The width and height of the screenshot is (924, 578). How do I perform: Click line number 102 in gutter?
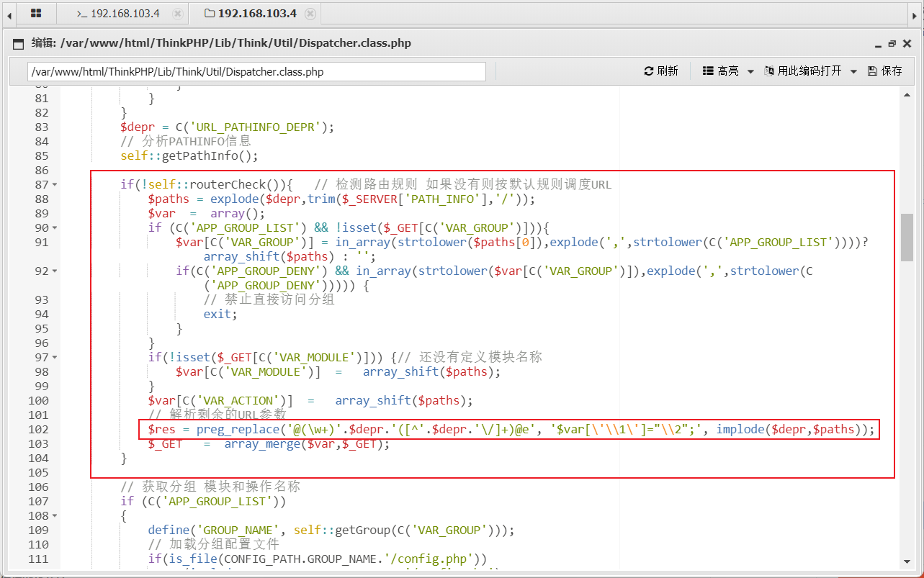pyautogui.click(x=38, y=430)
